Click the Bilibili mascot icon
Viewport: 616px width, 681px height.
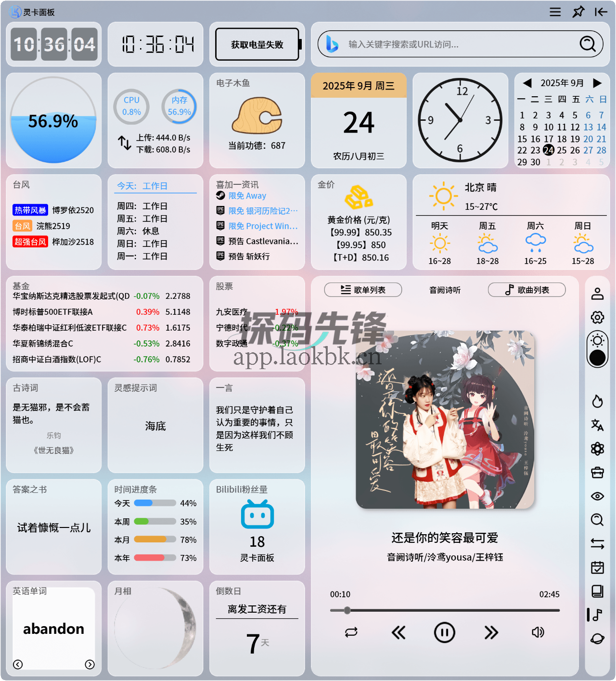[257, 514]
